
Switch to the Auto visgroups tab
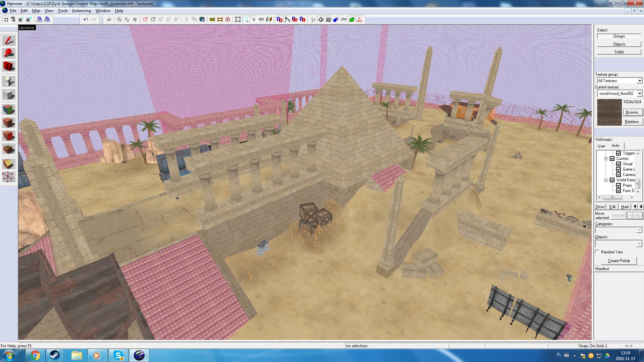click(615, 145)
